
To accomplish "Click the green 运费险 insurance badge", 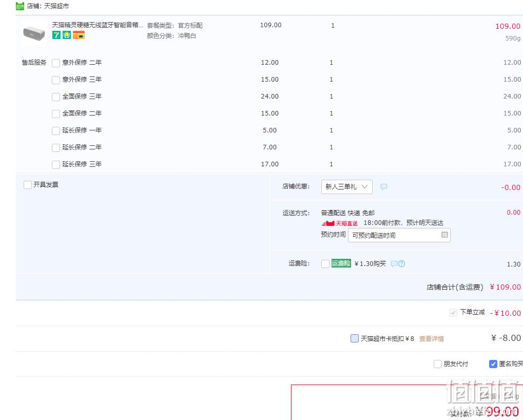I will [341, 263].
